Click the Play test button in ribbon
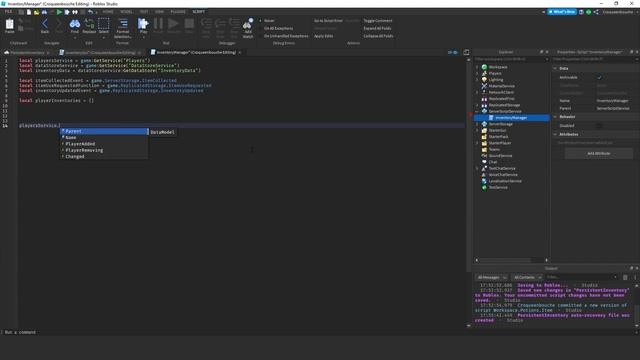The height and width of the screenshot is (360, 640). [x=143, y=25]
